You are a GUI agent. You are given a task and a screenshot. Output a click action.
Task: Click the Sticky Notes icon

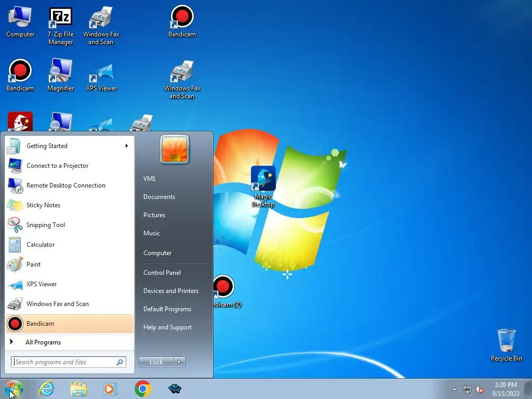coord(15,205)
